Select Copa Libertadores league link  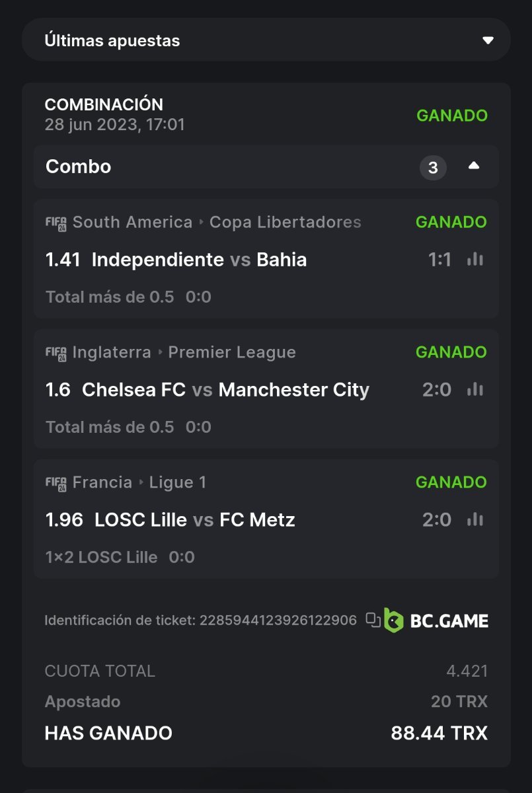285,222
